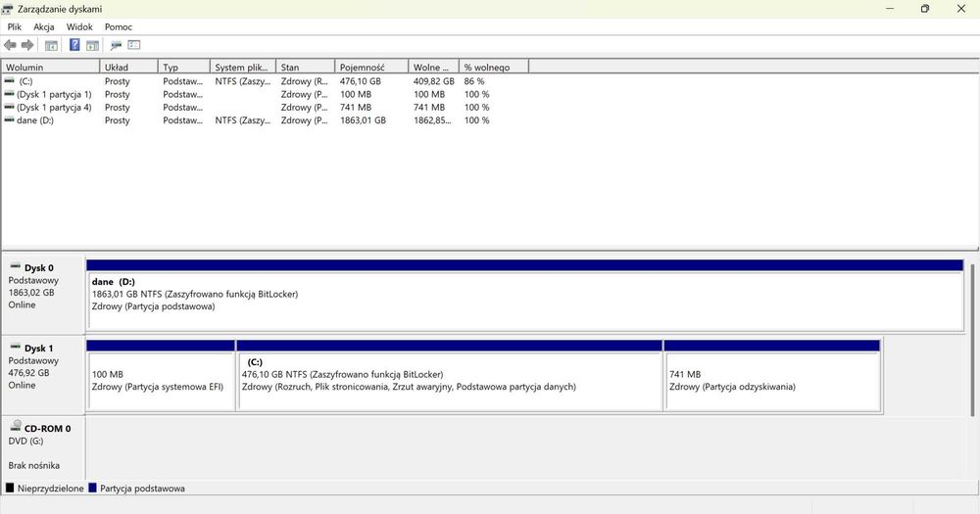The height and width of the screenshot is (514, 980).
Task: Sort by the System plików column header
Action: [242, 67]
